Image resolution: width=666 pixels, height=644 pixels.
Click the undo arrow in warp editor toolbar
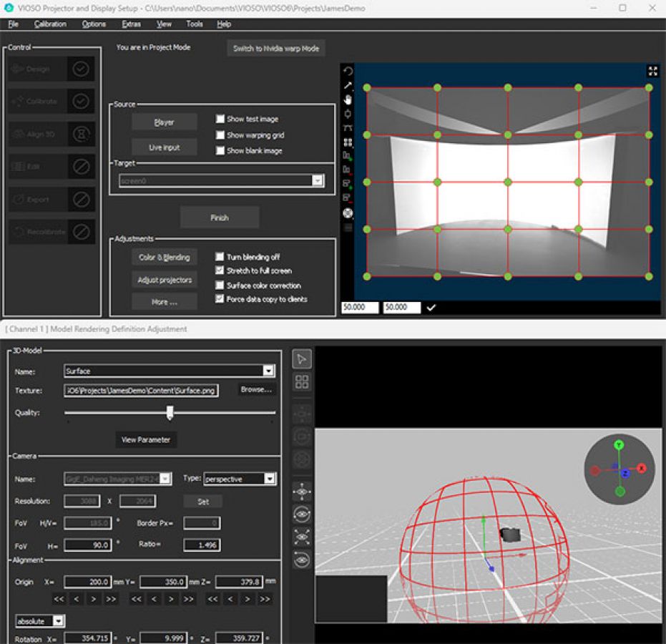(348, 69)
